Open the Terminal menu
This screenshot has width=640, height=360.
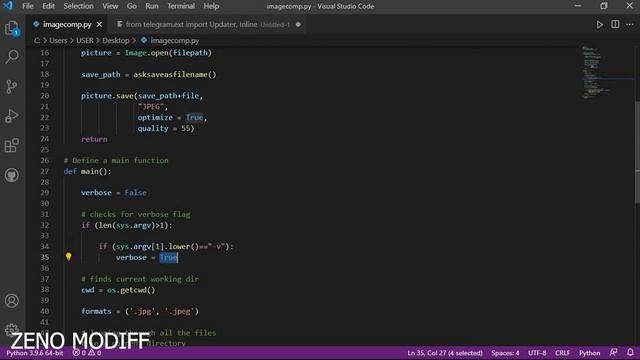click(x=181, y=6)
